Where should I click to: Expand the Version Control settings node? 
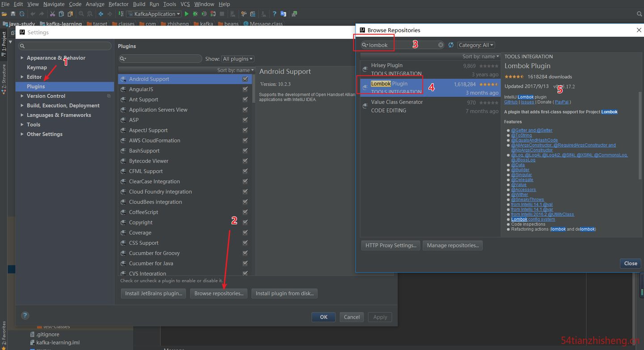click(x=22, y=96)
